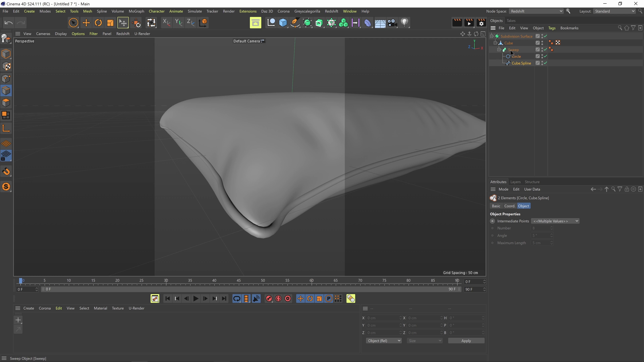Open the Node Space Redshift dropdown

coord(536,11)
